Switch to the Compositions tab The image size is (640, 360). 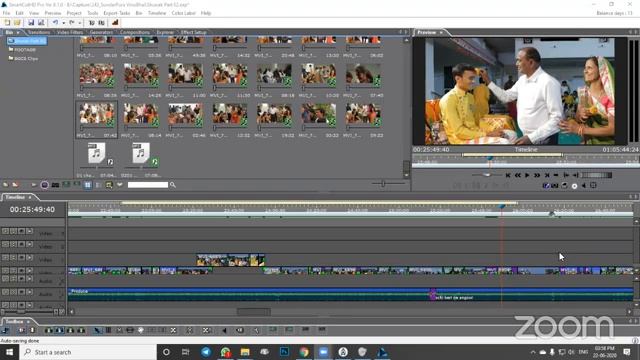click(x=135, y=32)
